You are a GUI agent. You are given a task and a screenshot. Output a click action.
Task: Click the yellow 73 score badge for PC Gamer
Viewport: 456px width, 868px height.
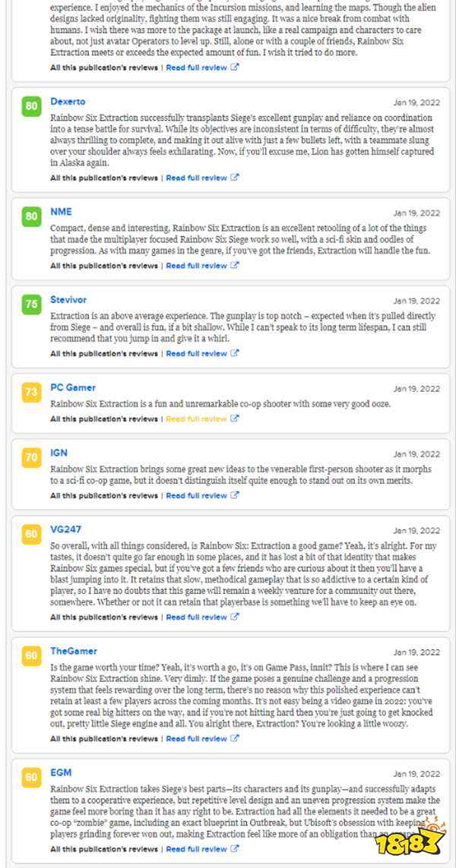point(32,393)
